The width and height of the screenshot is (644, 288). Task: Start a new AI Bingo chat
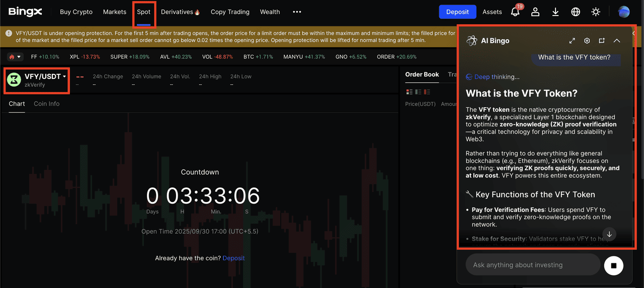click(x=602, y=41)
